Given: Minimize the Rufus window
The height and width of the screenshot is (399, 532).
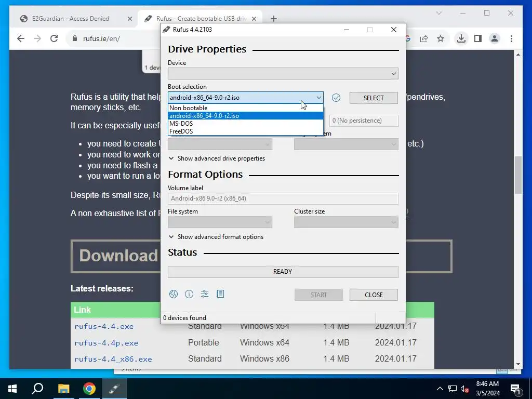Looking at the screenshot, I should [347, 30].
